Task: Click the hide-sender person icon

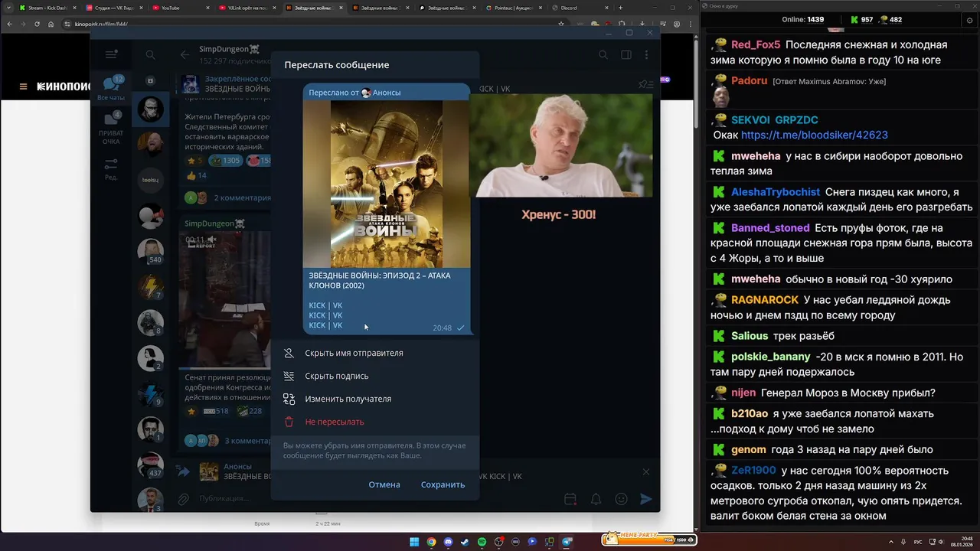Action: click(289, 353)
